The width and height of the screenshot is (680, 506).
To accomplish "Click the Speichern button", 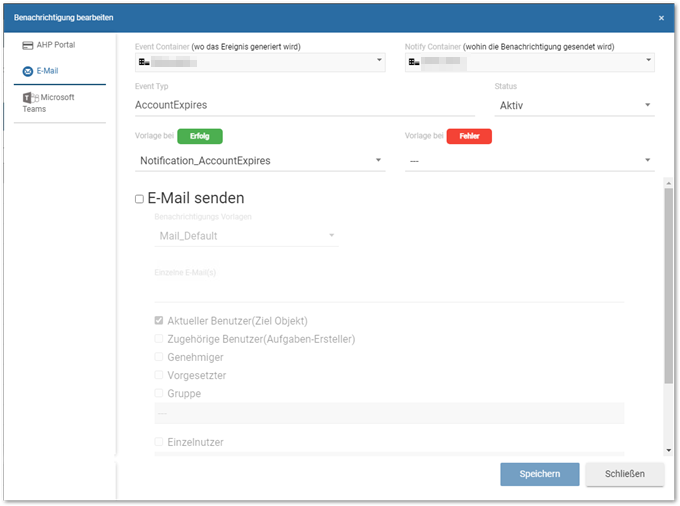I will 539,474.
